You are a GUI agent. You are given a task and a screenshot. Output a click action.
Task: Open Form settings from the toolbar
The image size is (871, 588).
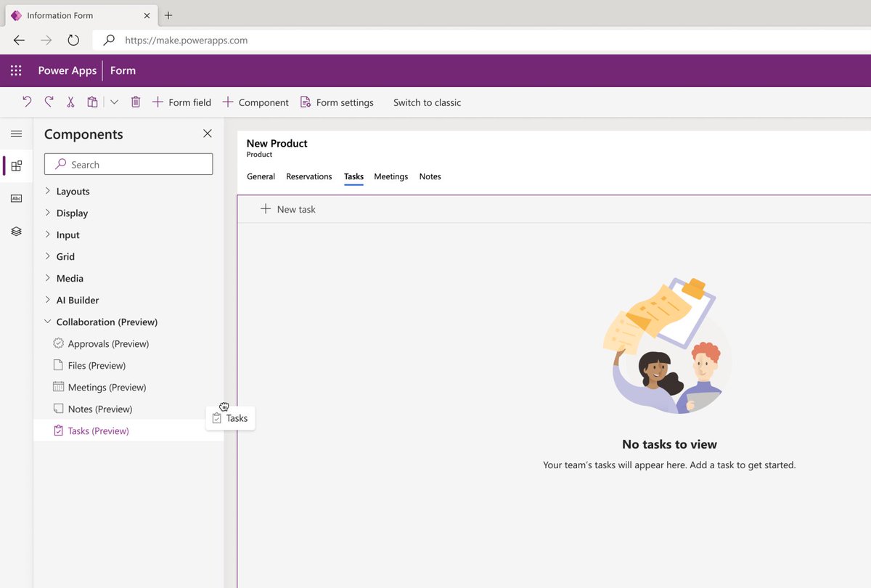337,102
